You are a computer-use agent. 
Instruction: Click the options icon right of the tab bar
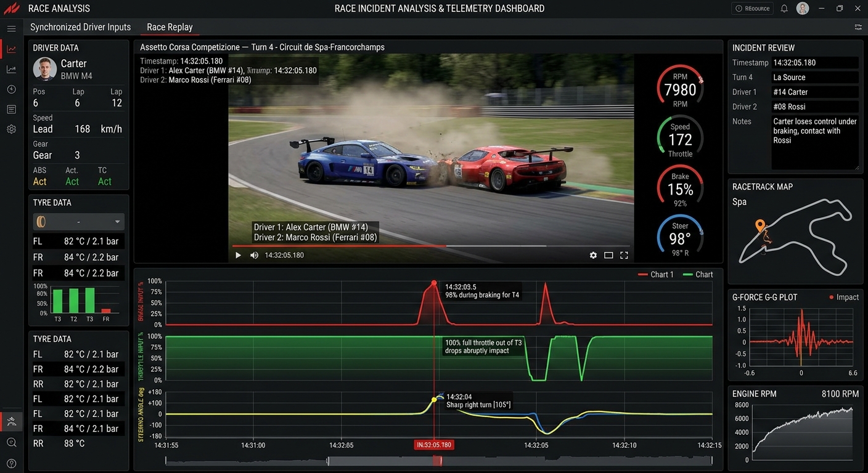click(x=858, y=27)
